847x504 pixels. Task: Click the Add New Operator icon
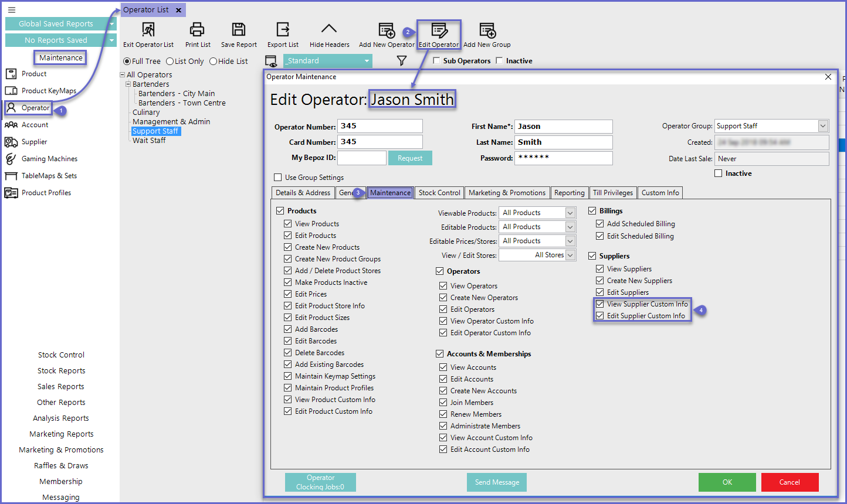click(x=387, y=30)
